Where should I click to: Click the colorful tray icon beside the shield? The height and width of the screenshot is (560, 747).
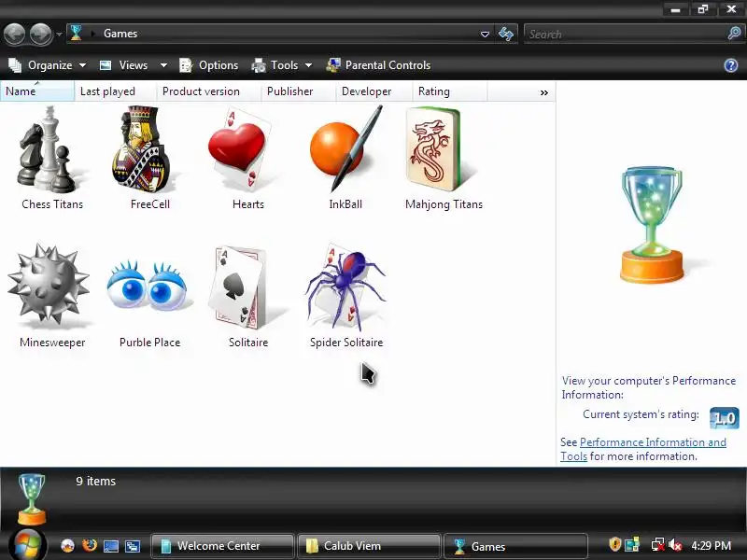tap(632, 545)
